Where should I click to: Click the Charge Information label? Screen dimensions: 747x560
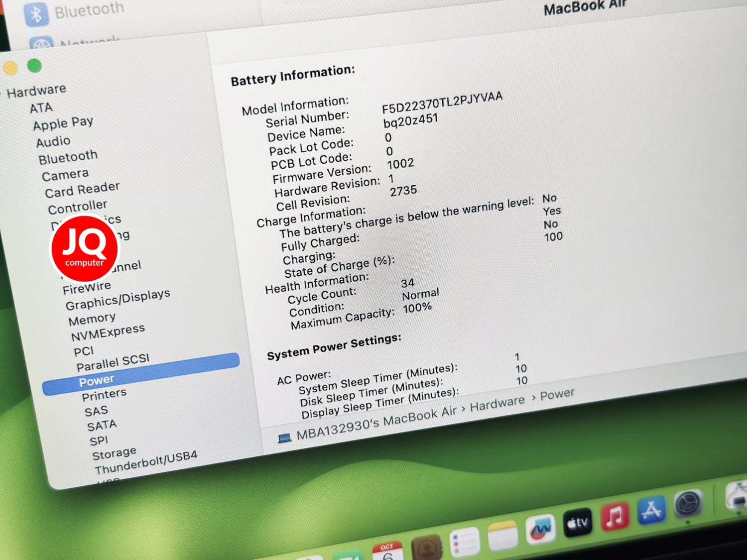311,217
